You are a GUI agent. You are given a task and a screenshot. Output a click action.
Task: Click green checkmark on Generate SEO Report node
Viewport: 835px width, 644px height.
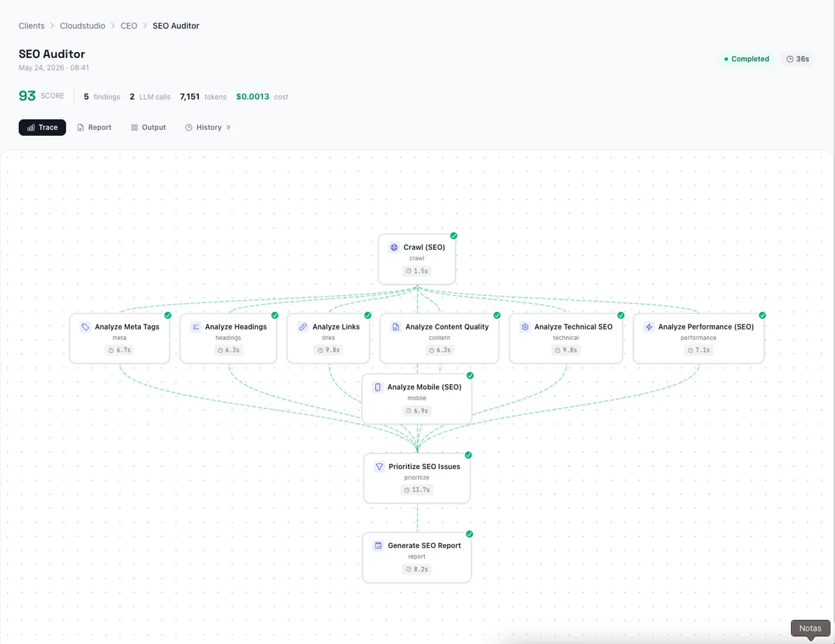470,534
